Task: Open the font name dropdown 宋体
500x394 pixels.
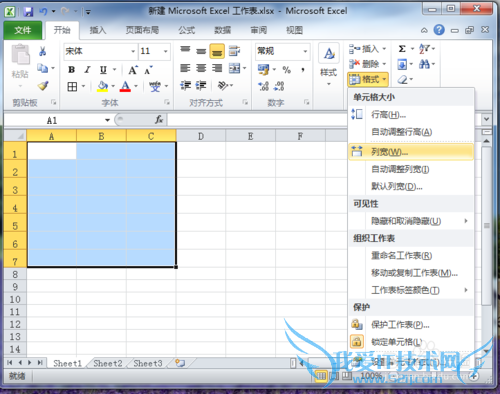Action: point(133,51)
